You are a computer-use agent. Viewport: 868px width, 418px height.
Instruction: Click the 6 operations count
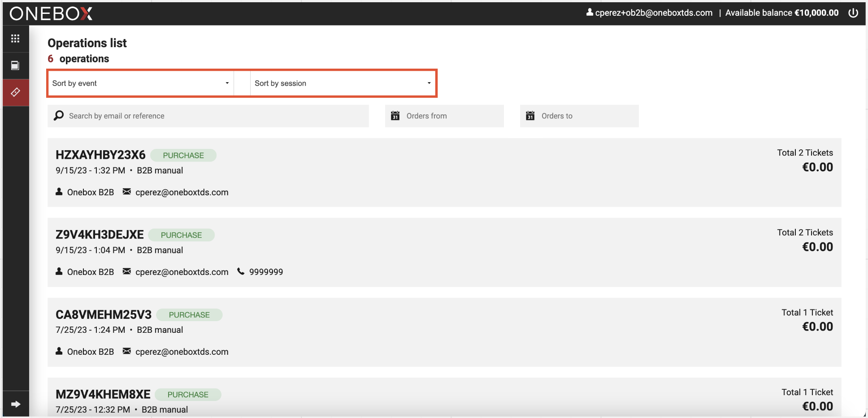78,59
